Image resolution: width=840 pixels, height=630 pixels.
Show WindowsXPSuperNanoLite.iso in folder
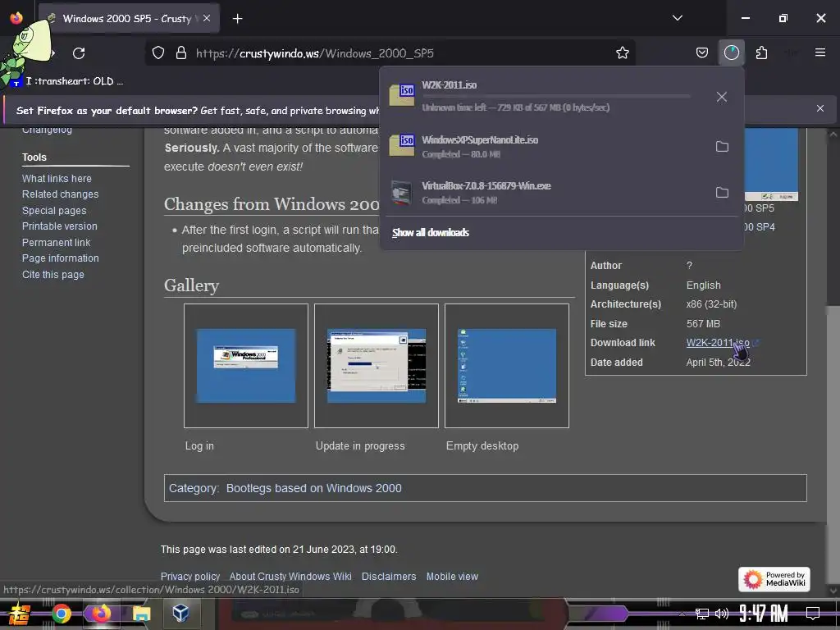click(x=722, y=146)
